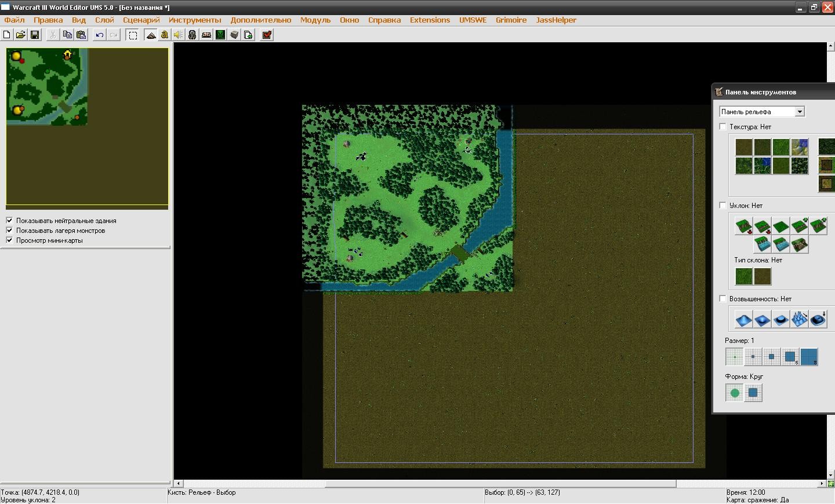
Task: Choose the square brush shape
Action: pyautogui.click(x=753, y=393)
